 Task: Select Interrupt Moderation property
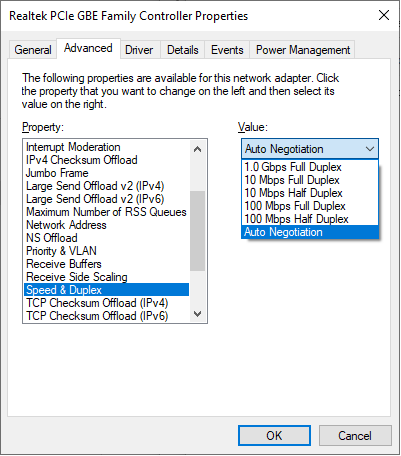click(x=107, y=147)
